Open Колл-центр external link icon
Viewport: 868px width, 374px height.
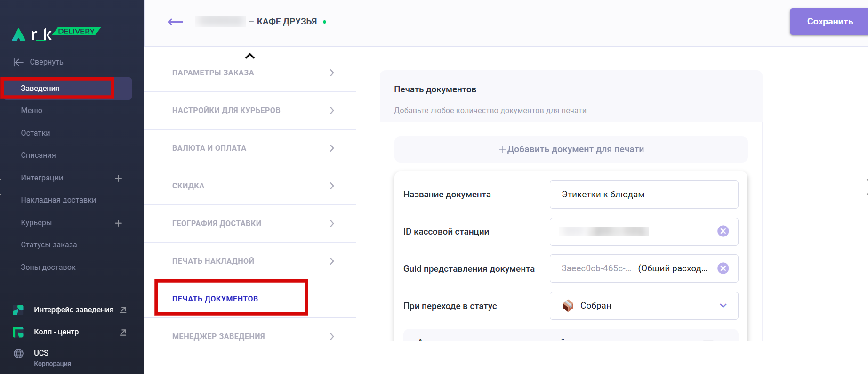[x=123, y=332]
